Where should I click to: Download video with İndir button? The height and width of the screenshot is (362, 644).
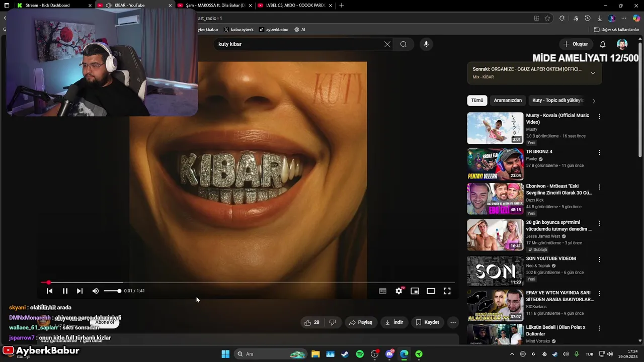pyautogui.click(x=394, y=322)
